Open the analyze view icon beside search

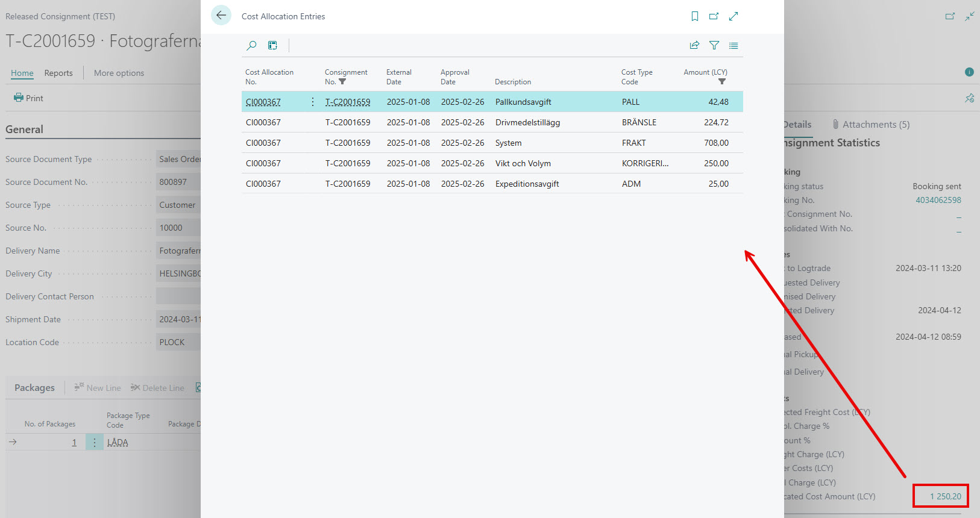click(273, 45)
